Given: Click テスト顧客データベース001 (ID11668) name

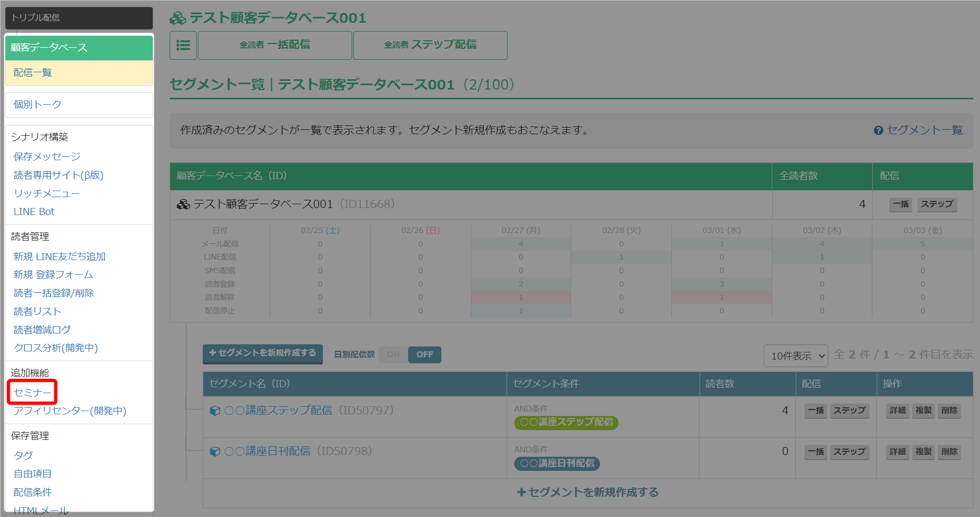Looking at the screenshot, I should coord(294,204).
